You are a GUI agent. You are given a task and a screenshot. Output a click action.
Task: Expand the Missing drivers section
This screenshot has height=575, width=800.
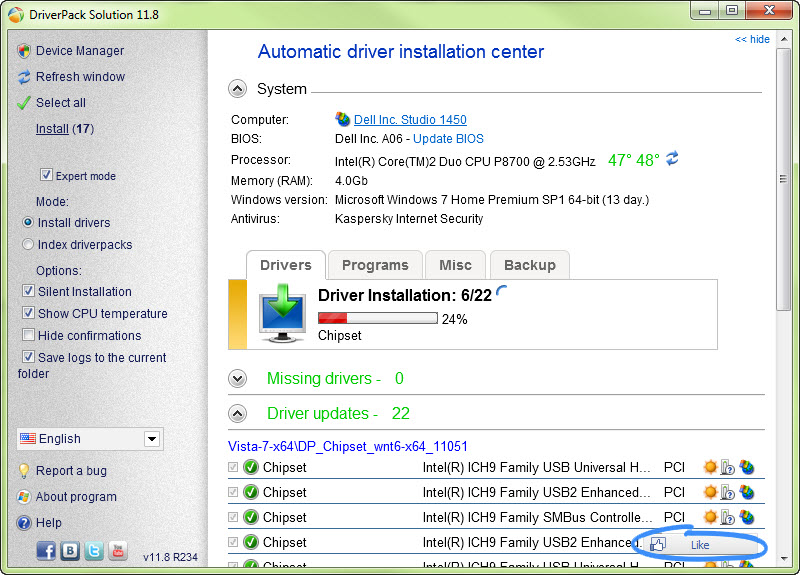pos(237,379)
